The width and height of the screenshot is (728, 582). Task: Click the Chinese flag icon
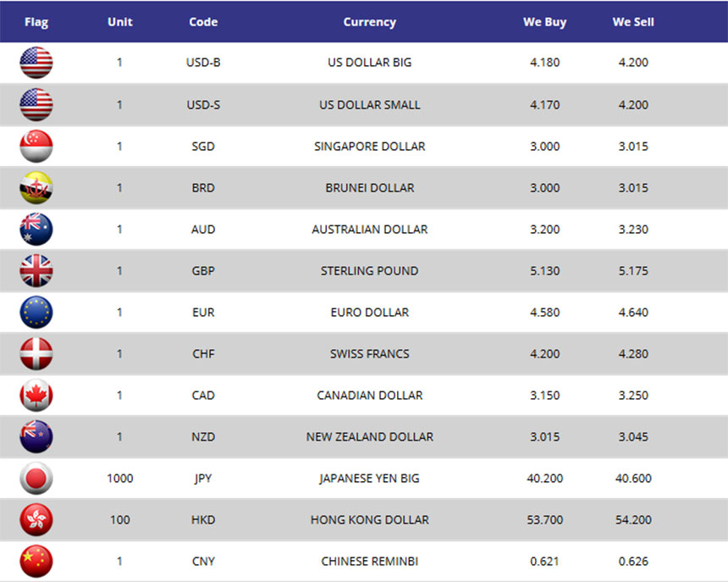36,561
